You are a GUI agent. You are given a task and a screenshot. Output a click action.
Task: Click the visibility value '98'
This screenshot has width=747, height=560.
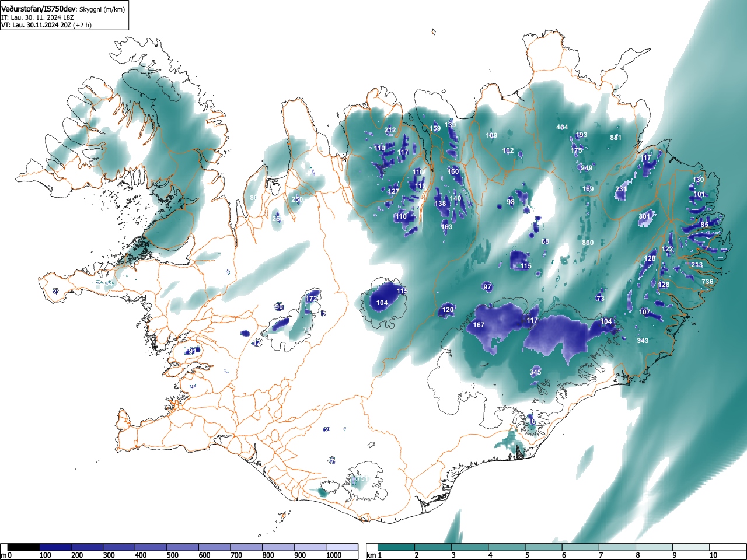pos(511,202)
